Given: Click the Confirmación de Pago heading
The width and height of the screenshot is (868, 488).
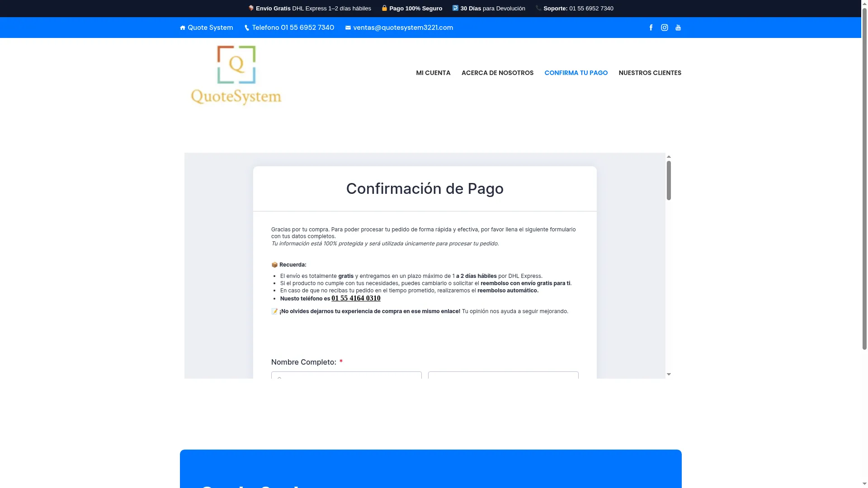Looking at the screenshot, I should pyautogui.click(x=425, y=188).
